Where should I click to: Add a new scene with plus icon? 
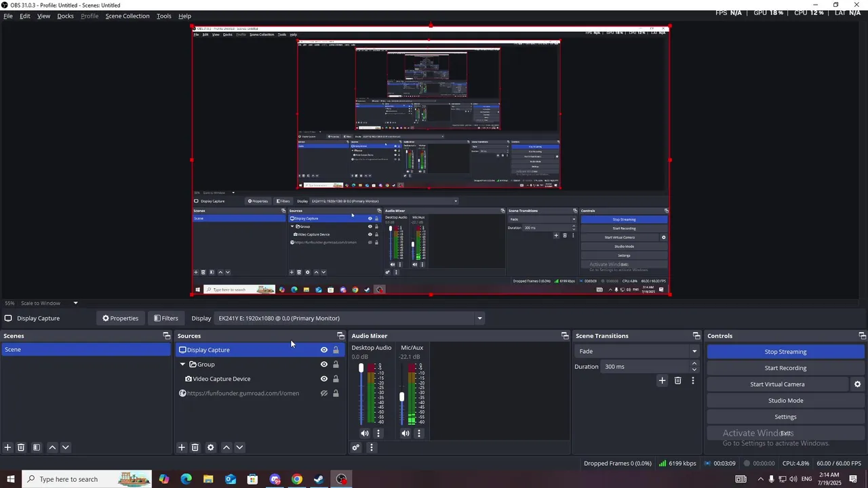click(7, 447)
